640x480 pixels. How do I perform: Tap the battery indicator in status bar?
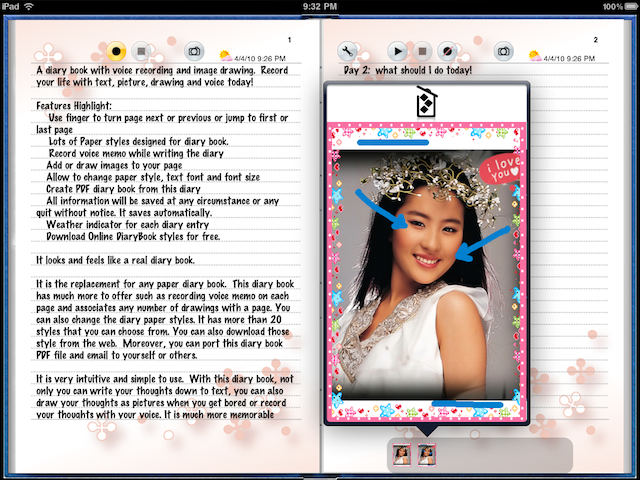point(619,6)
